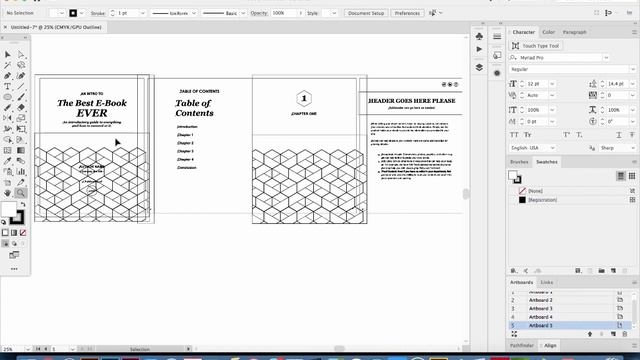Pick the Pen tool
The height and width of the screenshot is (360, 640).
8,76
